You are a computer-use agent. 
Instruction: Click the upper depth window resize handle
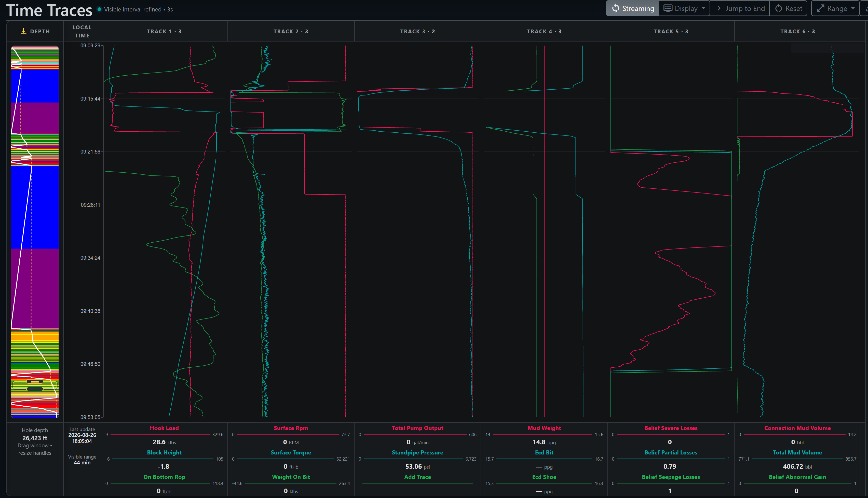tap(35, 381)
